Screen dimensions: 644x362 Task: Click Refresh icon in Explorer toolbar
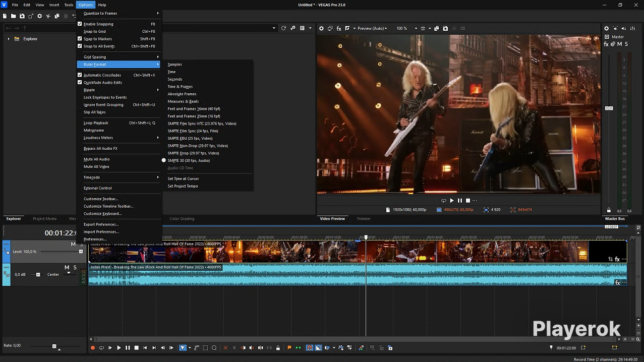[x=283, y=29]
